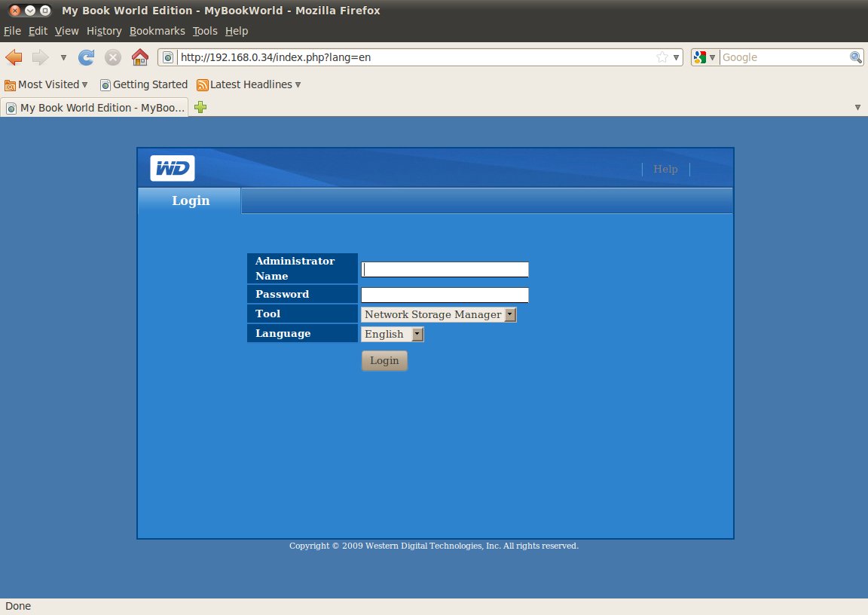This screenshot has height=615, width=868.
Task: Click the WD logo
Action: click(x=172, y=168)
